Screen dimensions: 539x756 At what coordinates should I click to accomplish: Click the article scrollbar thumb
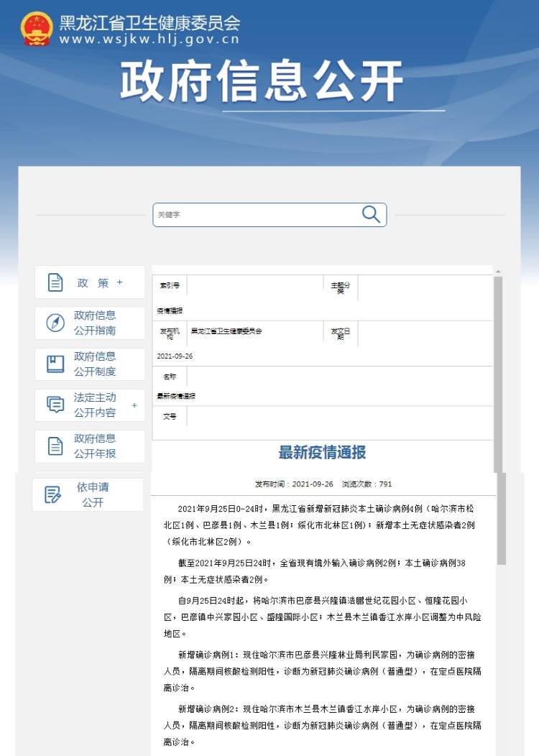[x=502, y=518]
